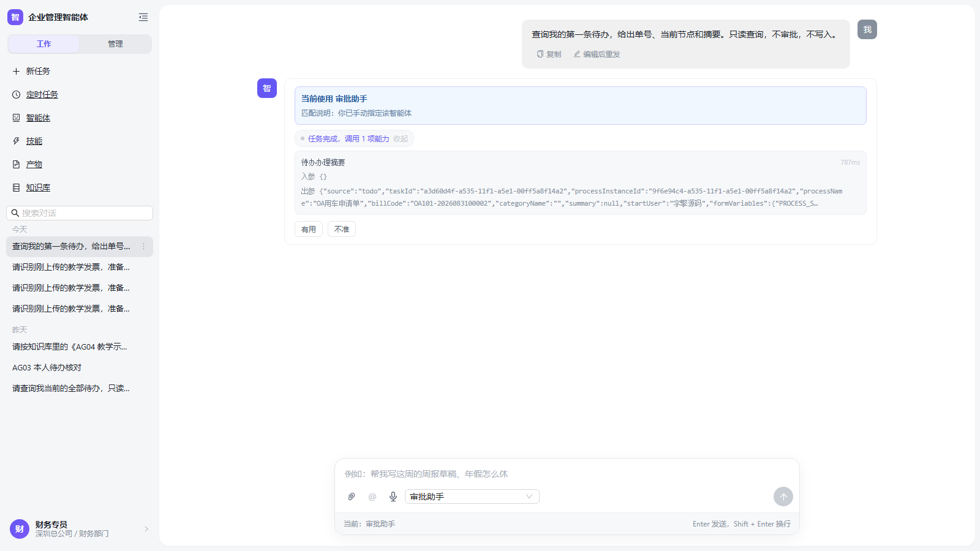The height and width of the screenshot is (551, 980).
Task: Click the '待办办理摘要' capability title
Action: [x=323, y=162]
